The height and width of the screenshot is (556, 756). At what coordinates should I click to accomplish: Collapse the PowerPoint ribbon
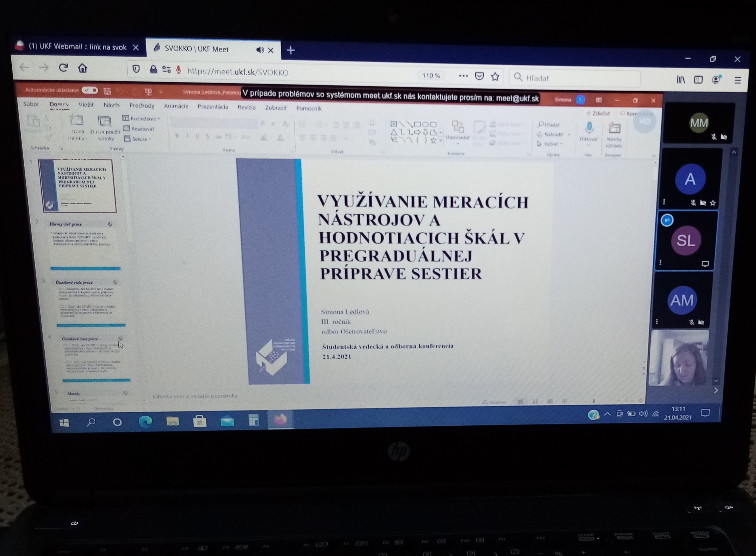[x=654, y=156]
